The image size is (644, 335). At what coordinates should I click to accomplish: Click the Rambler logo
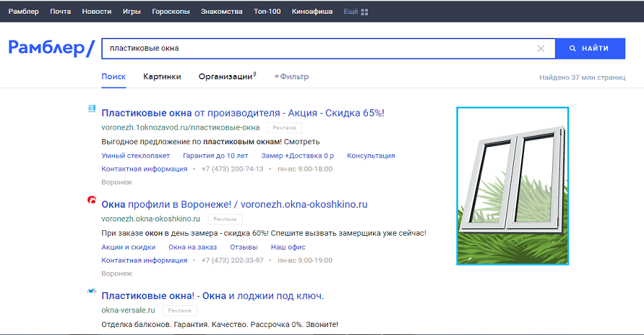[x=51, y=48]
